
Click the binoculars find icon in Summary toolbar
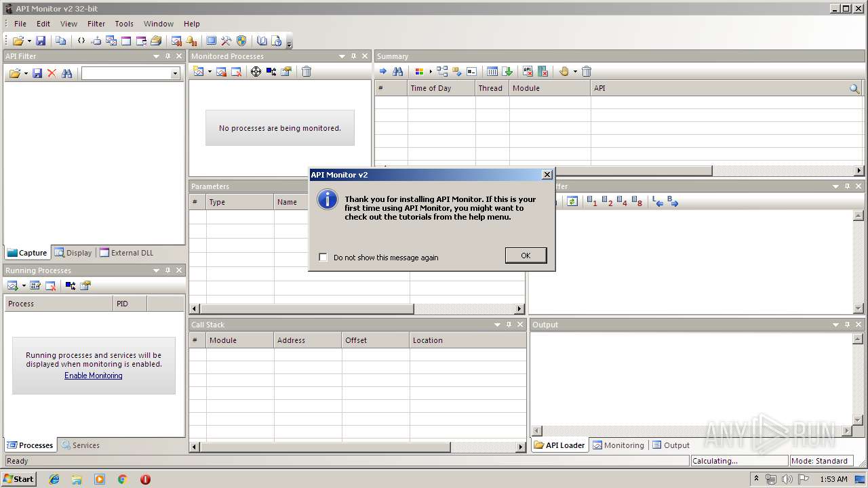(398, 71)
